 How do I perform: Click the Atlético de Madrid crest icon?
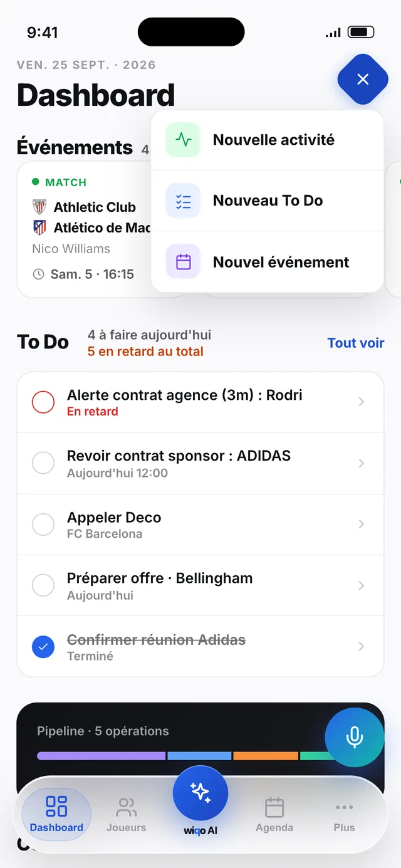pos(39,227)
